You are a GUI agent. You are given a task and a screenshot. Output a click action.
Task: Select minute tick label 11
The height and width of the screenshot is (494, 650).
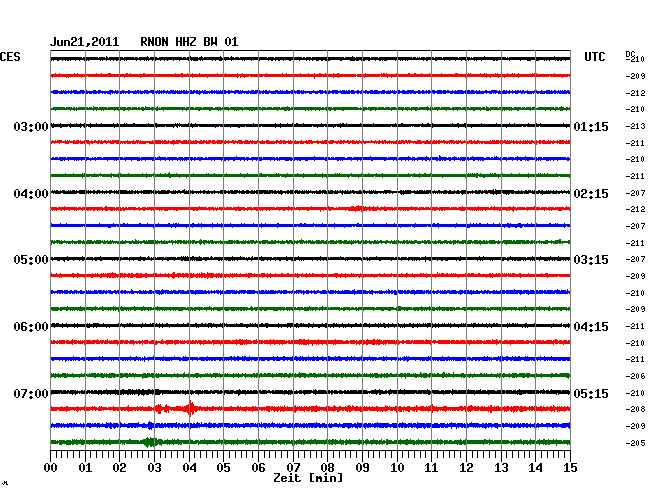coord(431,468)
